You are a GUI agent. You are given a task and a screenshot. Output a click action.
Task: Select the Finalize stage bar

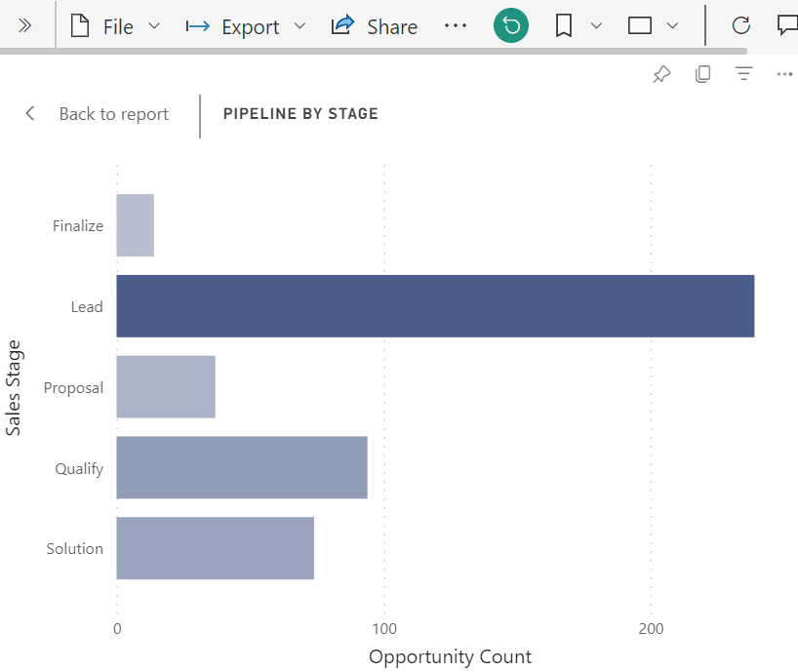pos(135,225)
